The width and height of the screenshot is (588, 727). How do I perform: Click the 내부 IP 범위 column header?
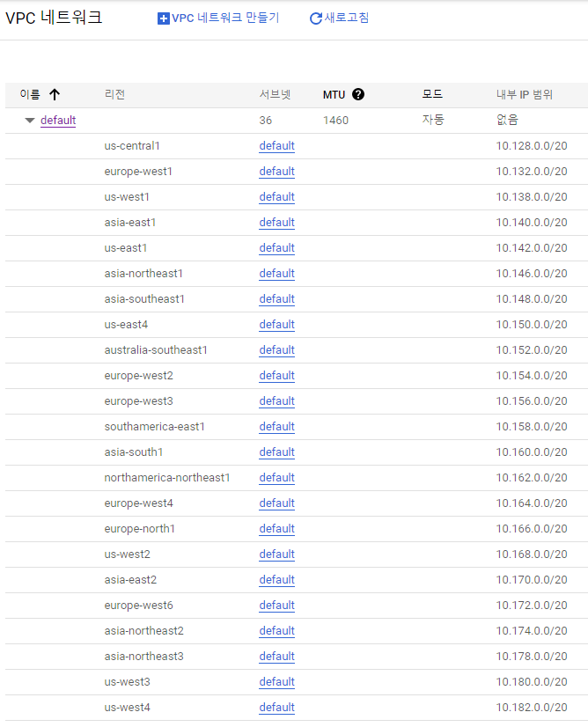[x=525, y=94]
